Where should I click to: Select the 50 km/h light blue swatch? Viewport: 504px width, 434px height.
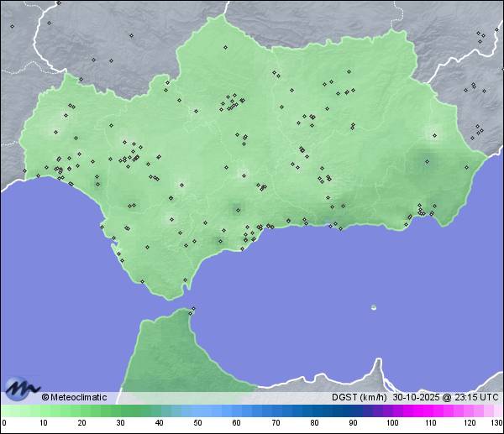[x=197, y=411]
